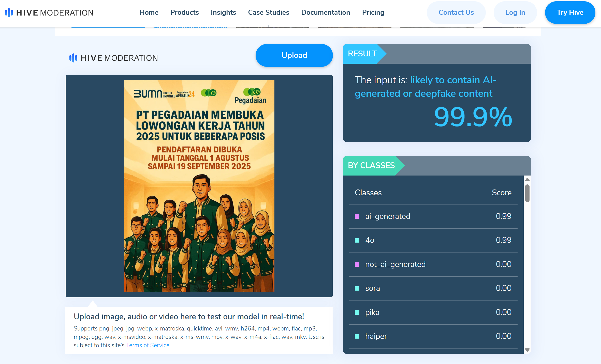Click the 0.00 score for haiper
This screenshot has width=601, height=364.
click(x=504, y=336)
